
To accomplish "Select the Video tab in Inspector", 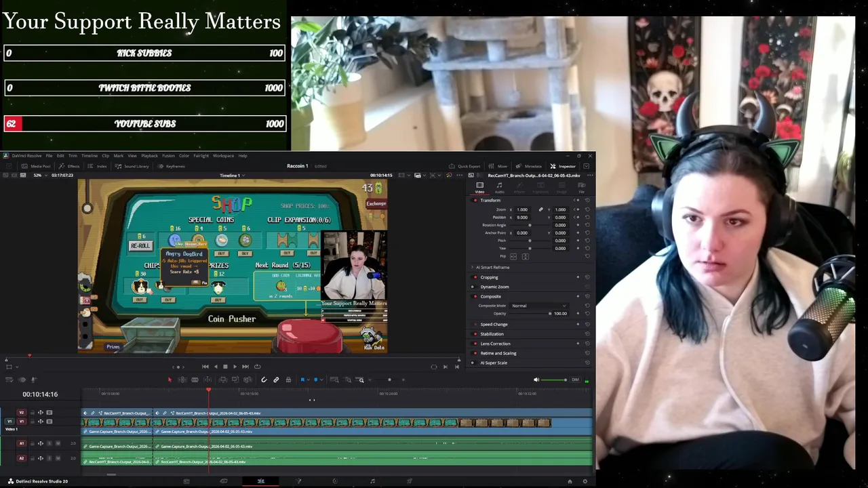I will [x=479, y=188].
